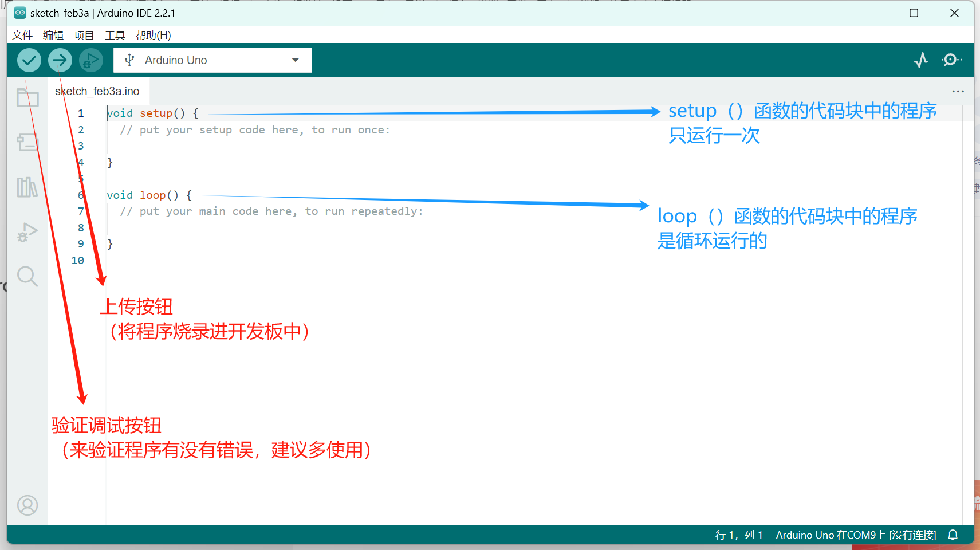
Task: Toggle notifications bell in status bar
Action: (x=953, y=535)
